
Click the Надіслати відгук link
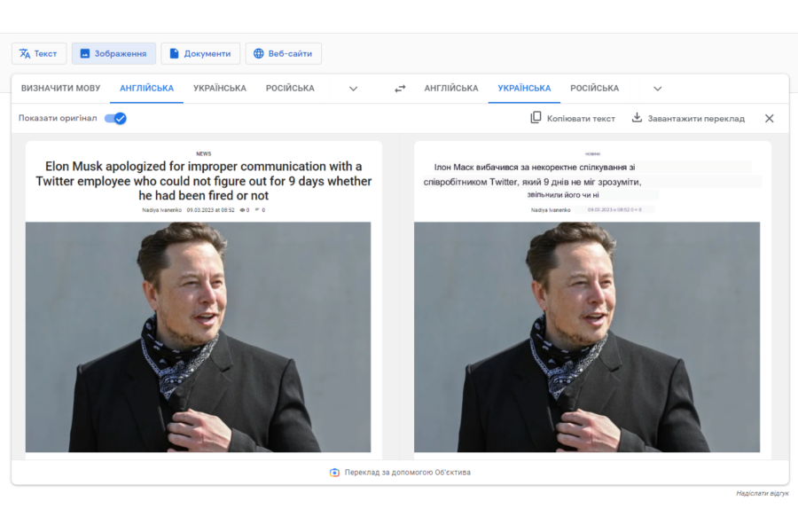click(762, 493)
